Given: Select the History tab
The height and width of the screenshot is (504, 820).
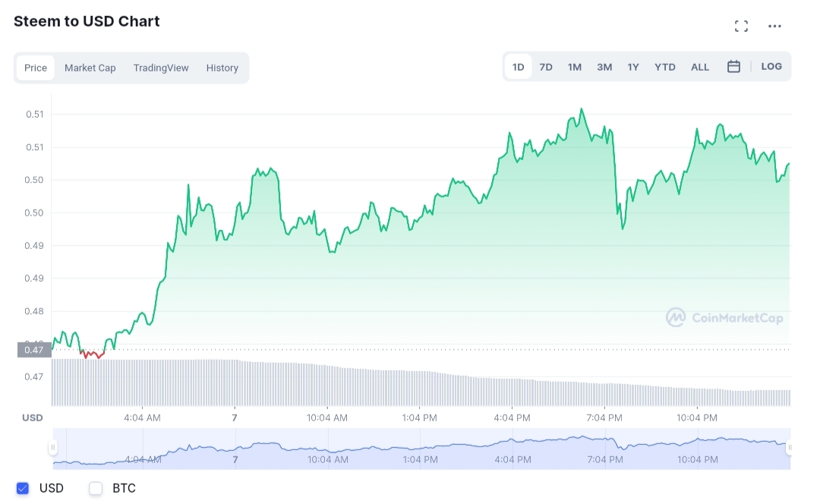Looking at the screenshot, I should pos(222,68).
